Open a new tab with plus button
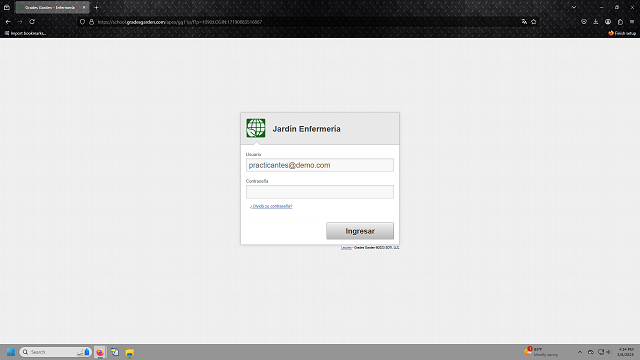The image size is (640, 360). click(x=97, y=7)
